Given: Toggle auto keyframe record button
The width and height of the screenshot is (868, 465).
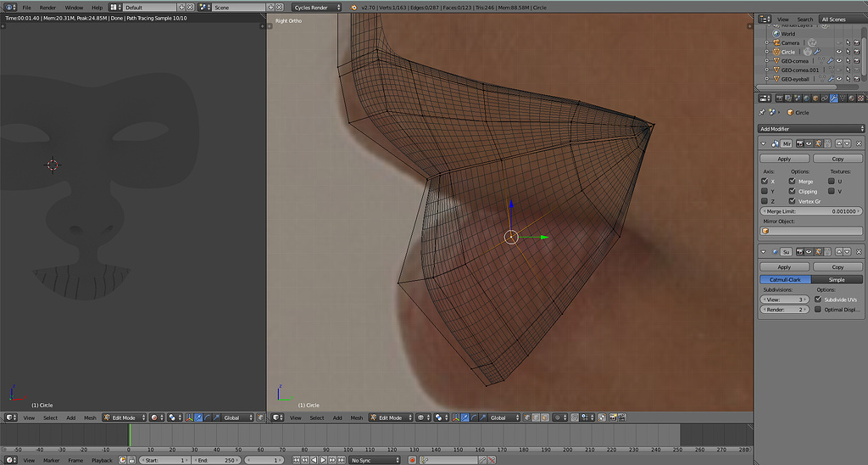Looking at the screenshot, I should 412,460.
